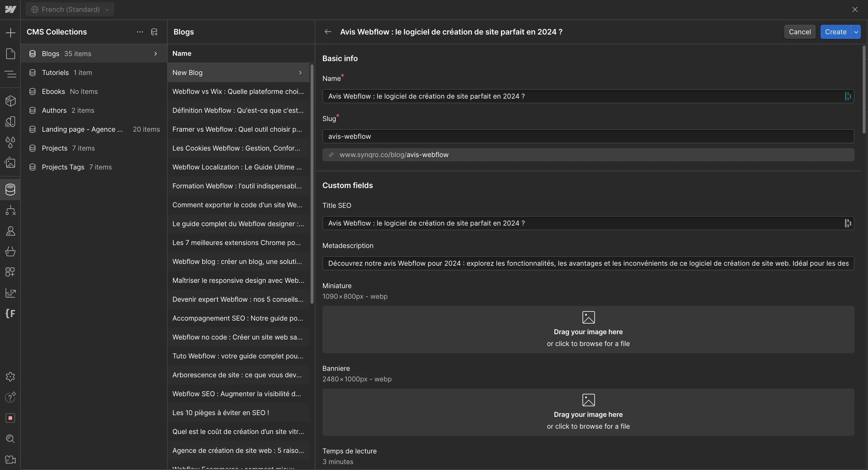Open the Assets image icon in sidebar

(x=10, y=163)
